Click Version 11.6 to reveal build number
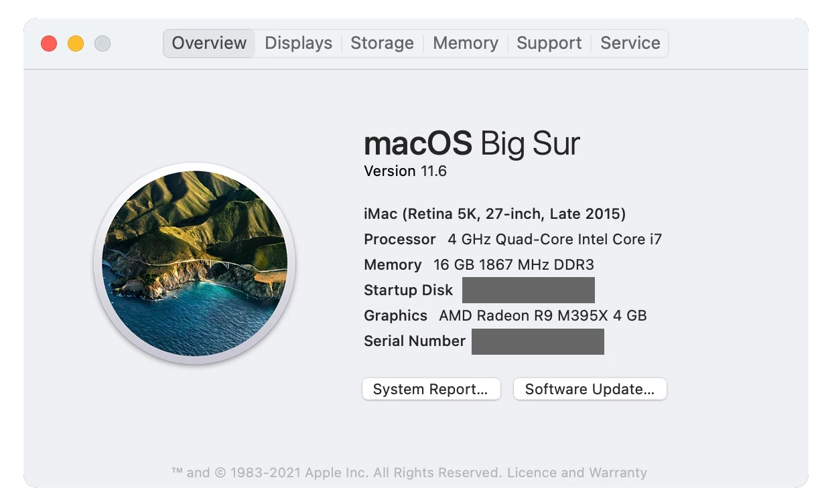This screenshot has width=822, height=504. point(405,171)
